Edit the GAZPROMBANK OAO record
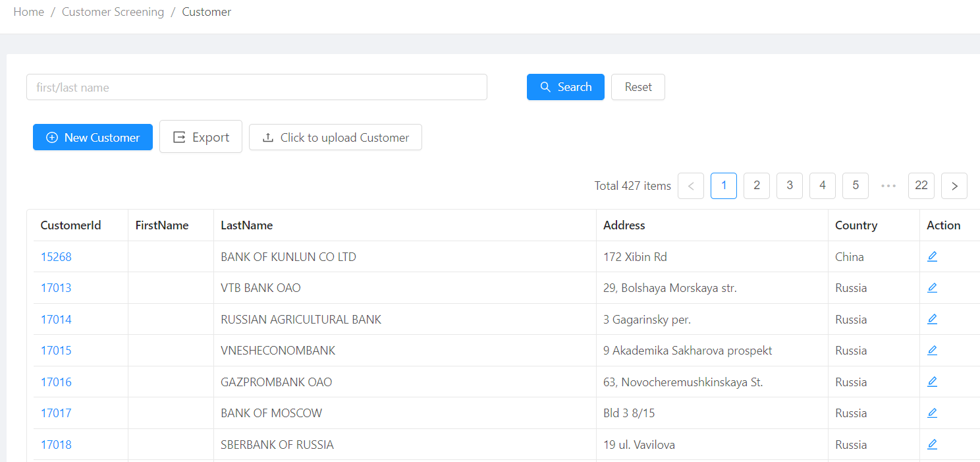980x462 pixels. [x=932, y=382]
